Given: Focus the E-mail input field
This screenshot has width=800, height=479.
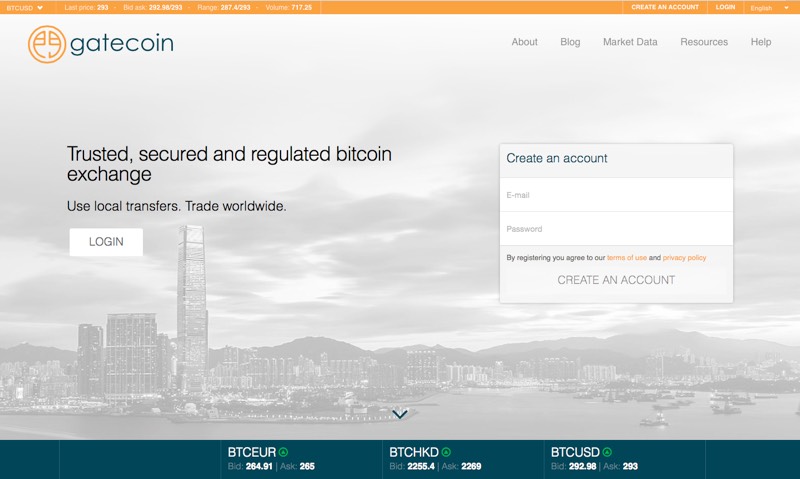Looking at the screenshot, I should click(x=616, y=195).
